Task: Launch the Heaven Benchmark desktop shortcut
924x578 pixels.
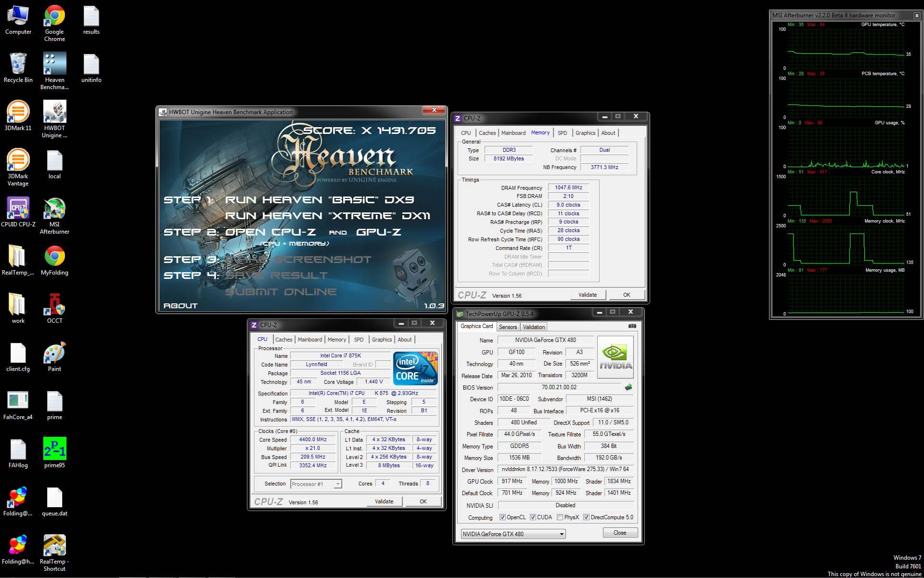Action: coord(54,72)
